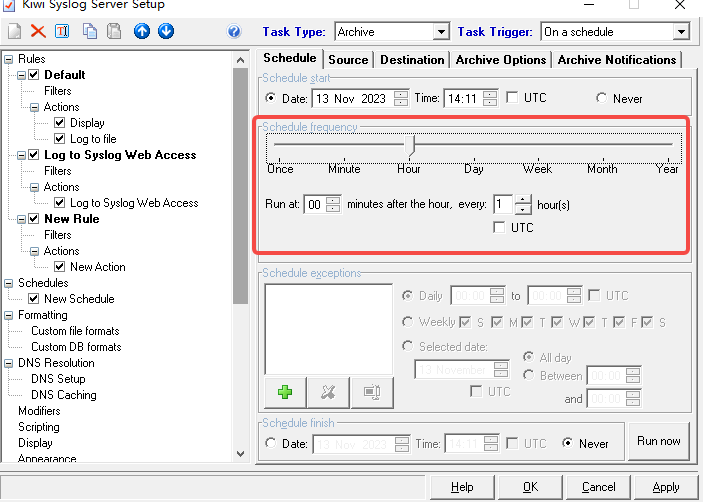Click the Help button
The height and width of the screenshot is (502, 703).
[x=462, y=487]
